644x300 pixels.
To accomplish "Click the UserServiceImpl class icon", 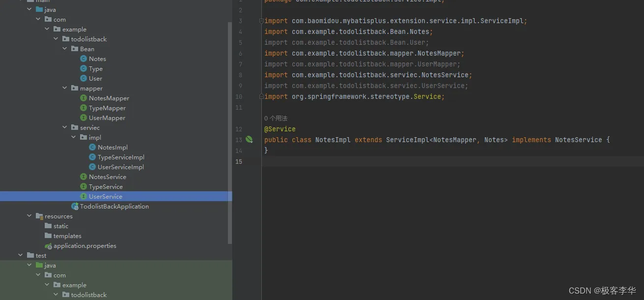I will tap(92, 167).
